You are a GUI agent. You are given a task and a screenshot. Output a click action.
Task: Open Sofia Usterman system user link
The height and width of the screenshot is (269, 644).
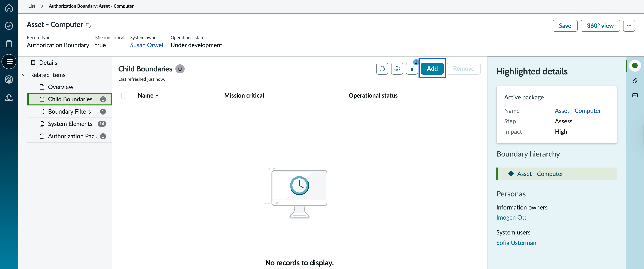pyautogui.click(x=516, y=243)
